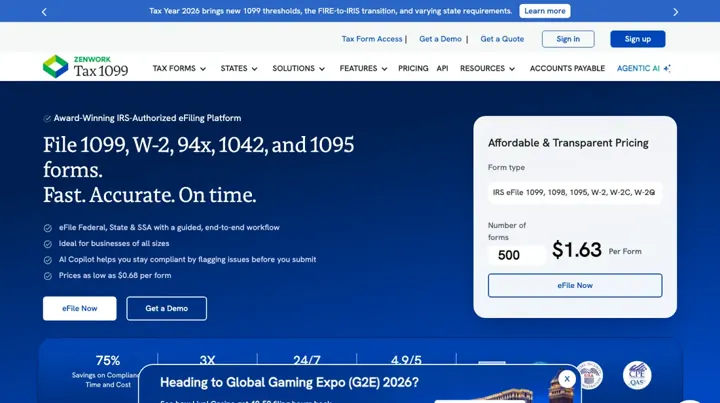Image resolution: width=720 pixels, height=403 pixels.
Task: Click the CPE QAS badge icon
Action: pos(637,375)
